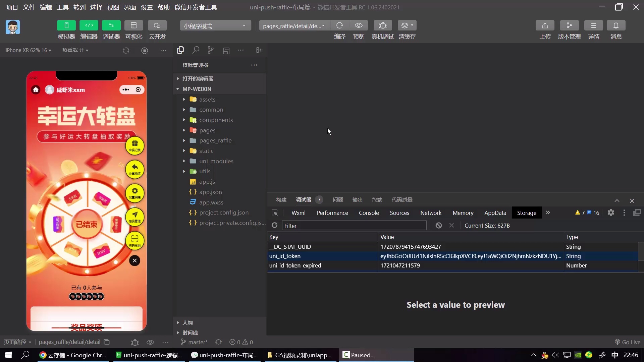The width and height of the screenshot is (644, 362).
Task: Toggle the simulator panel button
Action: pyautogui.click(x=66, y=25)
